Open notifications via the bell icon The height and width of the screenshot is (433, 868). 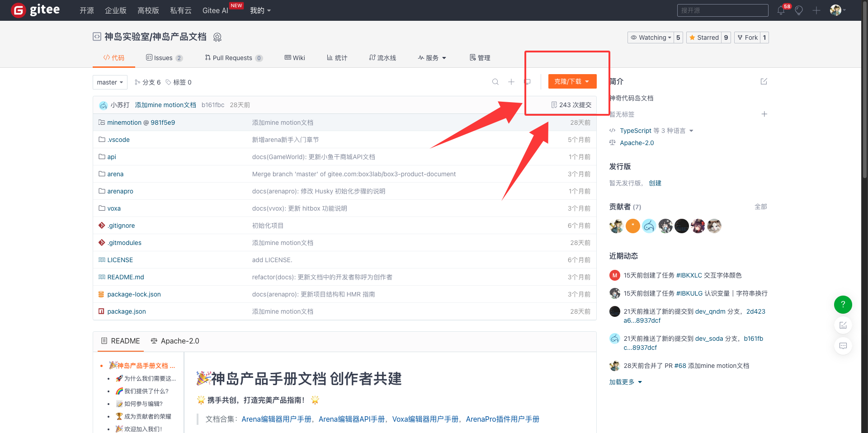pos(781,10)
